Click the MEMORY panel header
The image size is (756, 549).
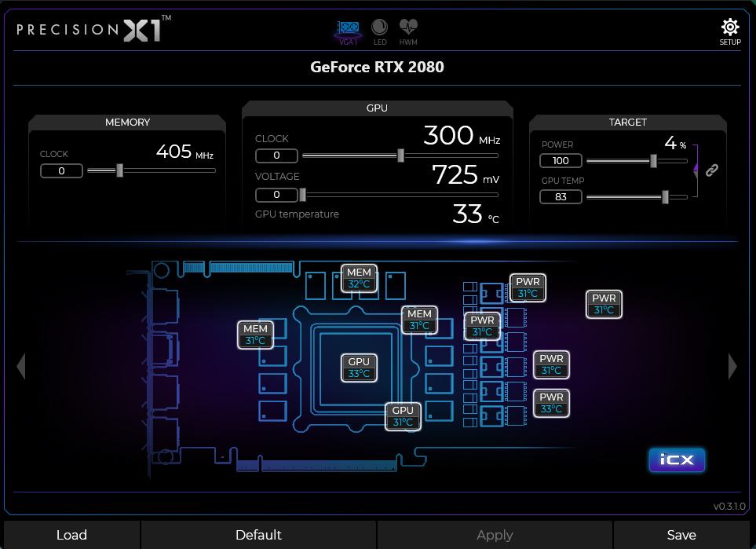pos(127,122)
